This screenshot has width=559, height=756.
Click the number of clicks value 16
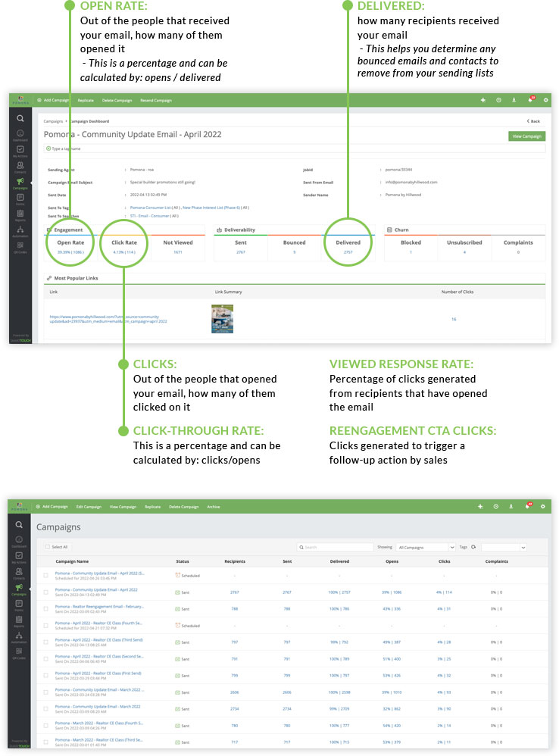point(454,319)
